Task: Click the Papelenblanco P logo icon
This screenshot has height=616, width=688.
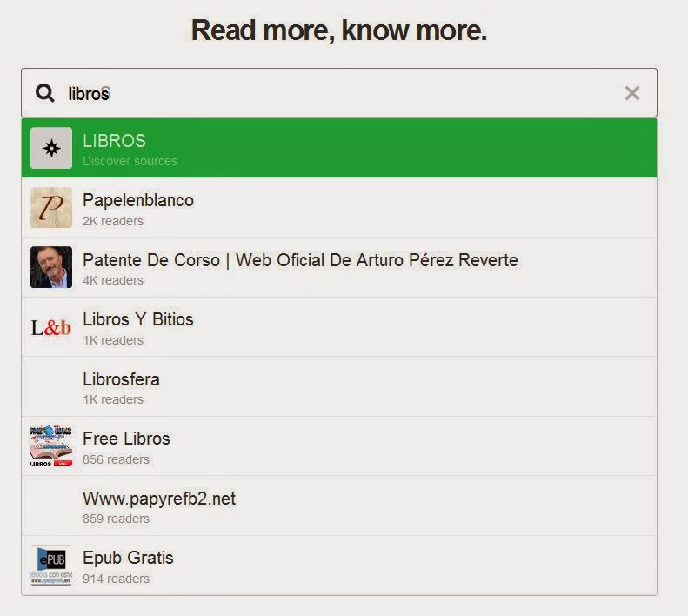Action: click(x=51, y=208)
